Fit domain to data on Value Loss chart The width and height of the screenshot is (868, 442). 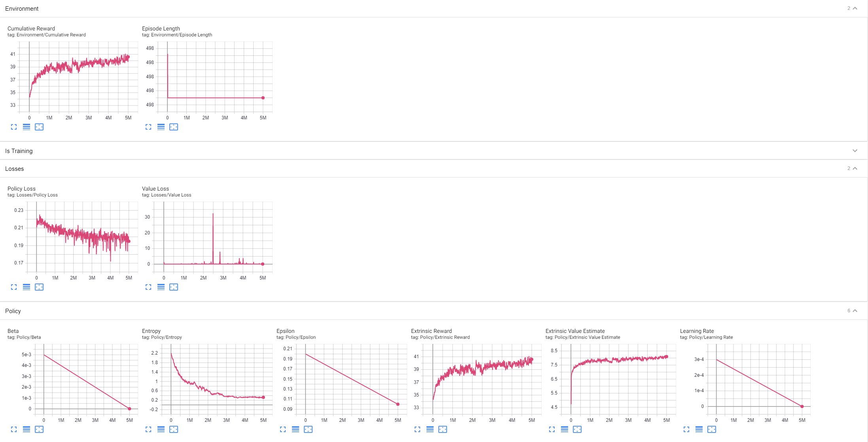174,287
